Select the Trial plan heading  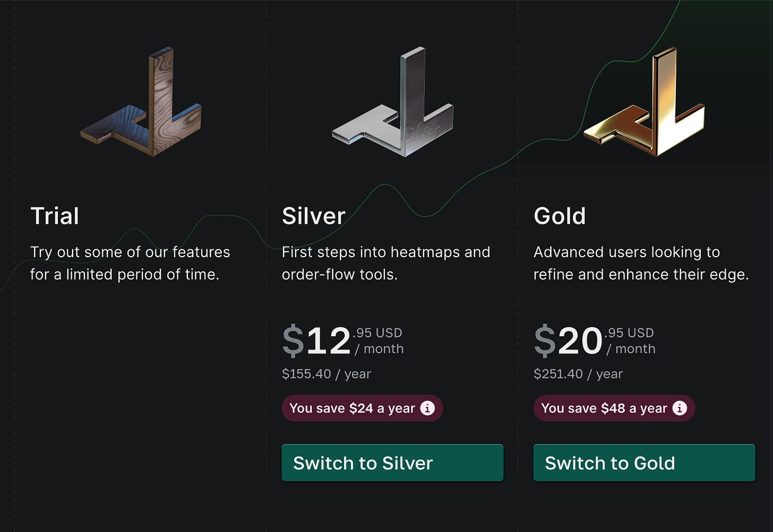(55, 215)
